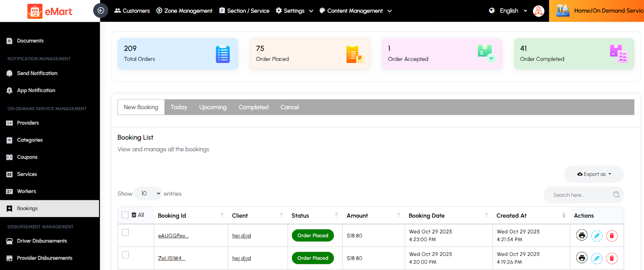
Task: Switch to the Upcoming bookings tab
Action: 213,107
